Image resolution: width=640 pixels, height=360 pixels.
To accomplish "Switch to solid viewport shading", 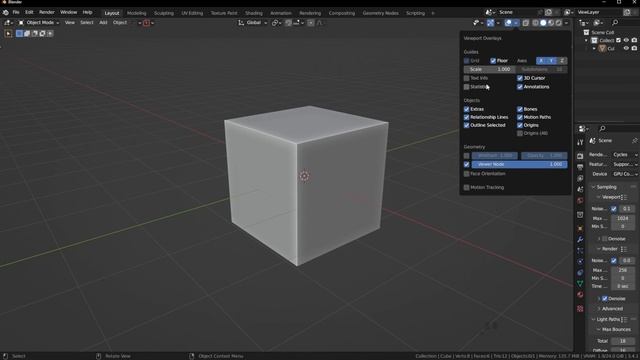I will click(543, 23).
